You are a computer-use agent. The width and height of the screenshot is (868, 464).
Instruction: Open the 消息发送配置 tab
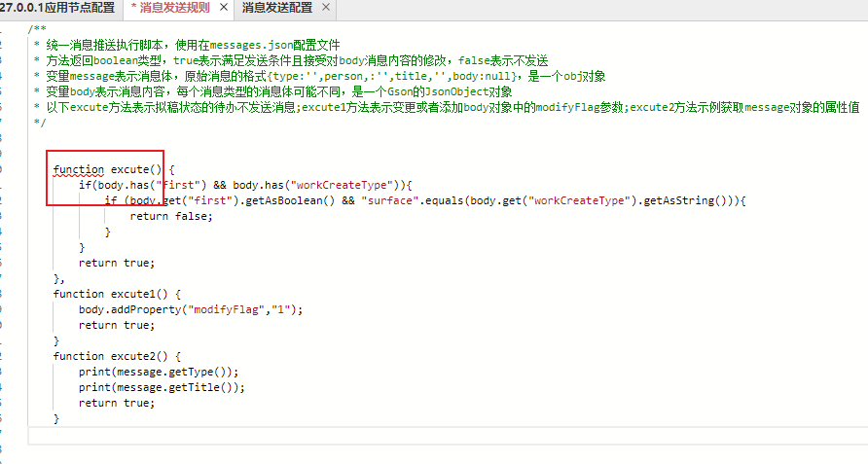277,8
